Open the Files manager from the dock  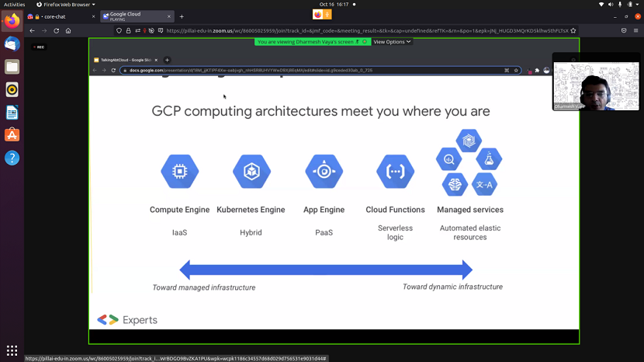[12, 67]
